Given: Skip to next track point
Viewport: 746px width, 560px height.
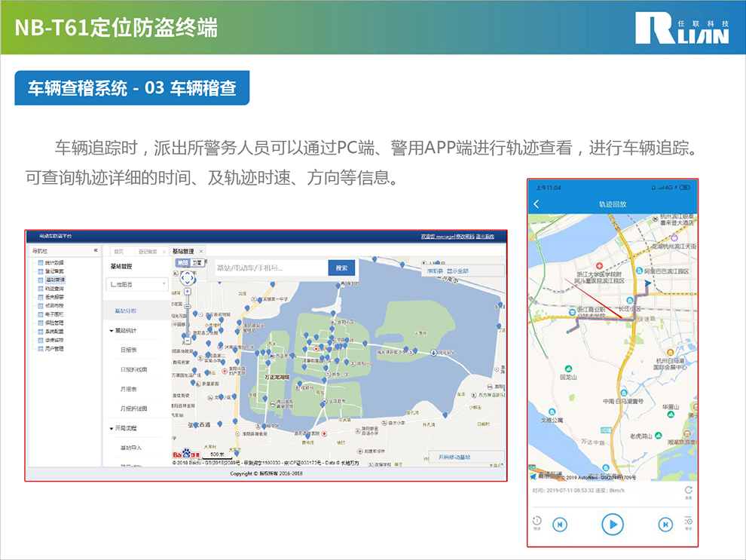Looking at the screenshot, I should [665, 525].
